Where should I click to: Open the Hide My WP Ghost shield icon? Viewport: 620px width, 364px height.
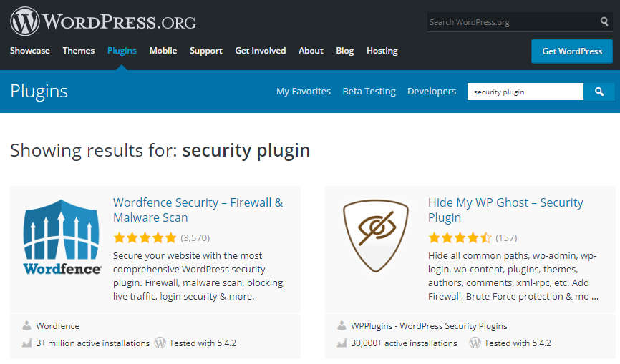tap(376, 236)
